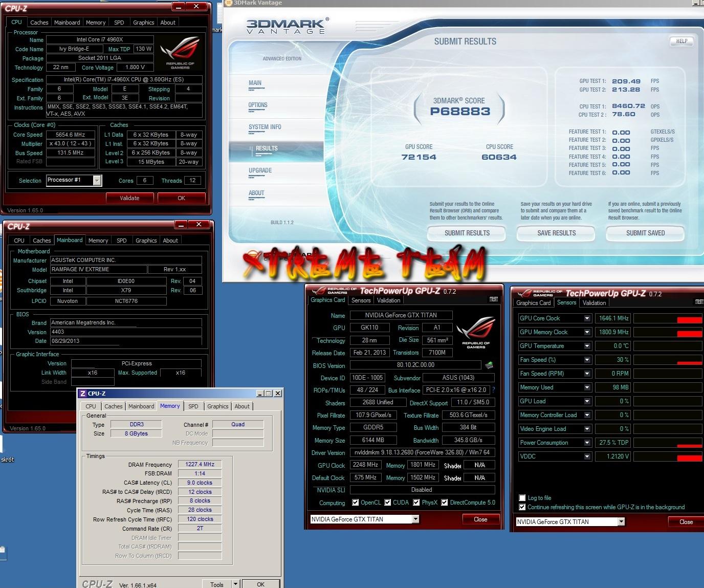Open the Tools dropdown arrow in CPU-Z
The height and width of the screenshot is (588, 704).
[x=235, y=584]
